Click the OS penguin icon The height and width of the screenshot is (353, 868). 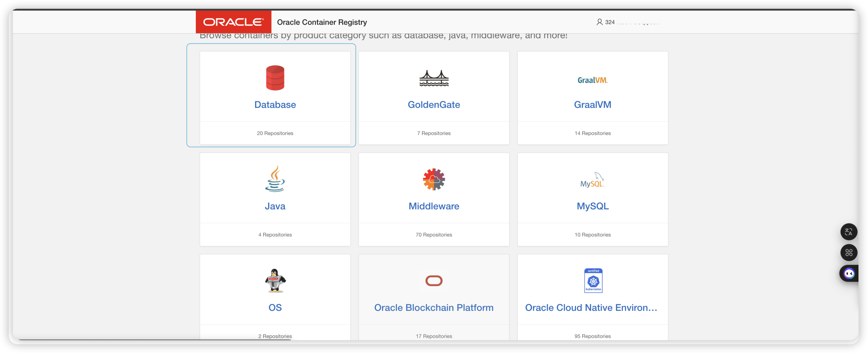(x=275, y=280)
